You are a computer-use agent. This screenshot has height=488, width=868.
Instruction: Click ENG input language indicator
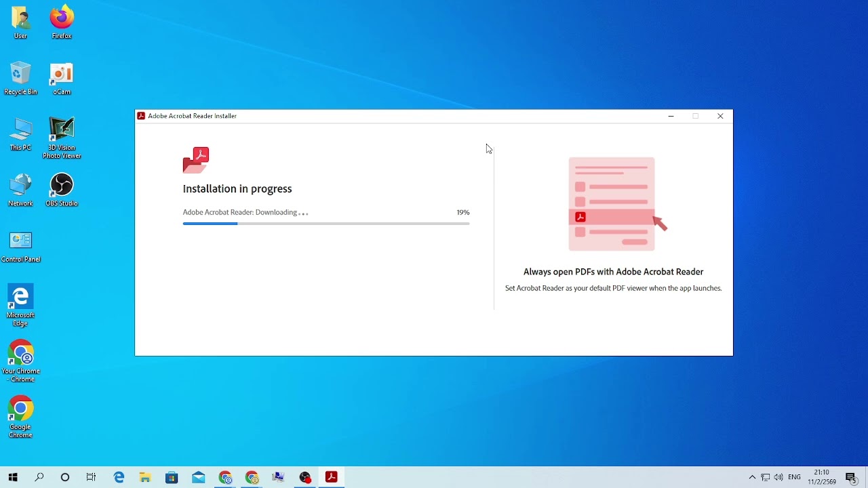point(795,477)
